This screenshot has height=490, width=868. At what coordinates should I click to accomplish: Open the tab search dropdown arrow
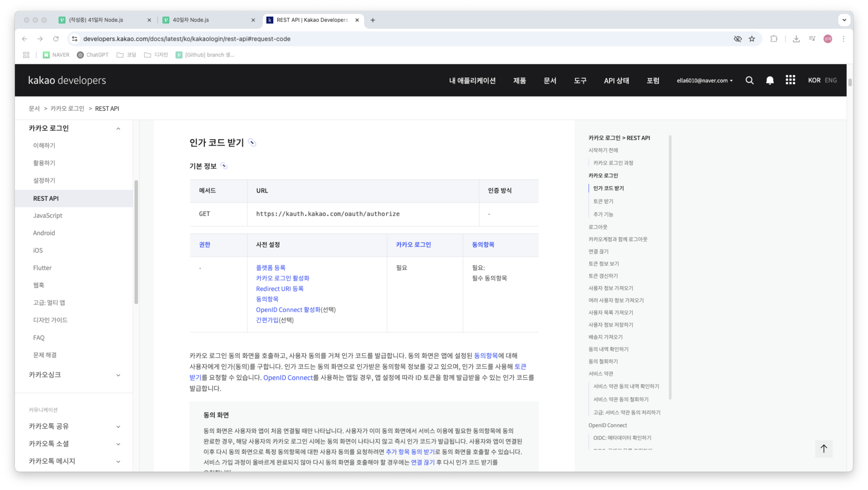coord(844,20)
